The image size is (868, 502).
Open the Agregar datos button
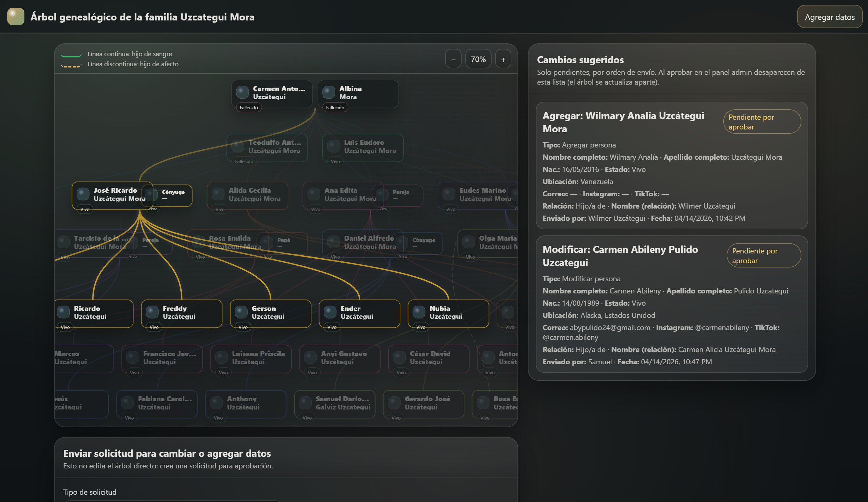(x=830, y=17)
